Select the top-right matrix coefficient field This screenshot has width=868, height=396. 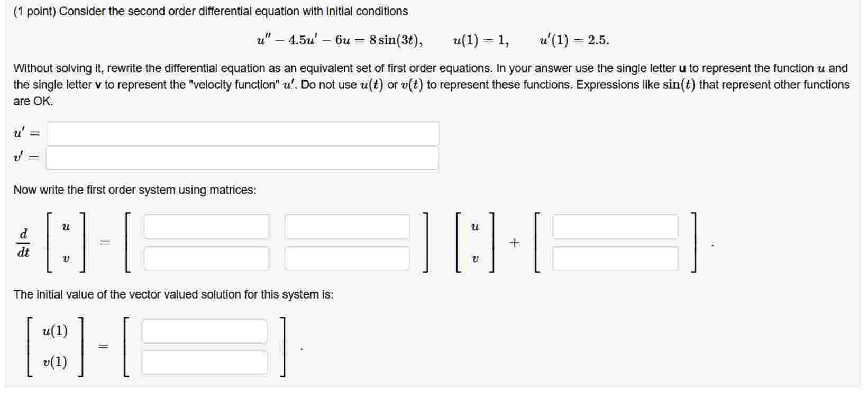(347, 227)
